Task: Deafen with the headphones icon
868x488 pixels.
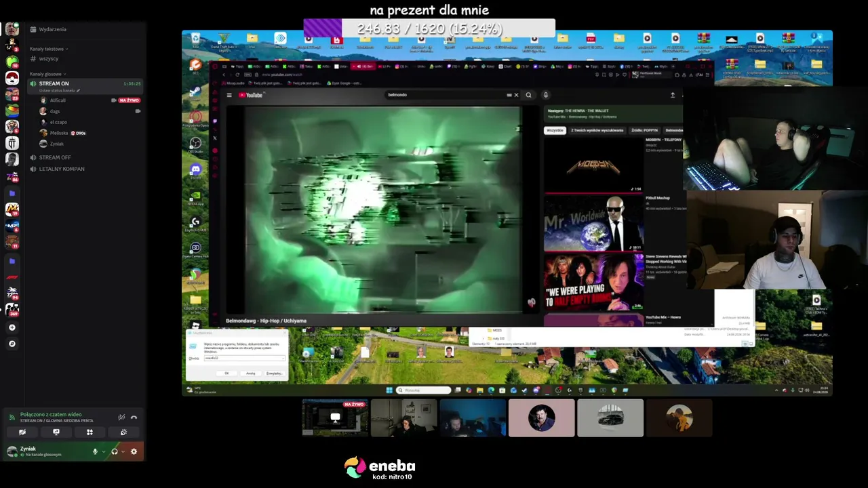Action: coord(114,451)
